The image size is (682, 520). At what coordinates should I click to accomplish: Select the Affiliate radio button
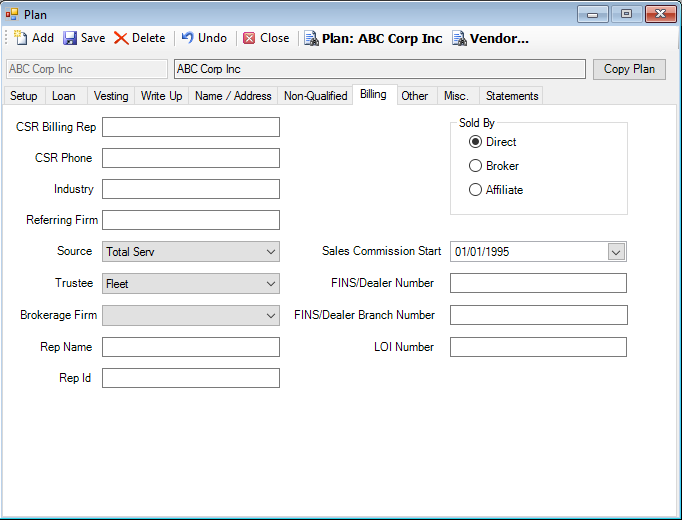(x=475, y=190)
